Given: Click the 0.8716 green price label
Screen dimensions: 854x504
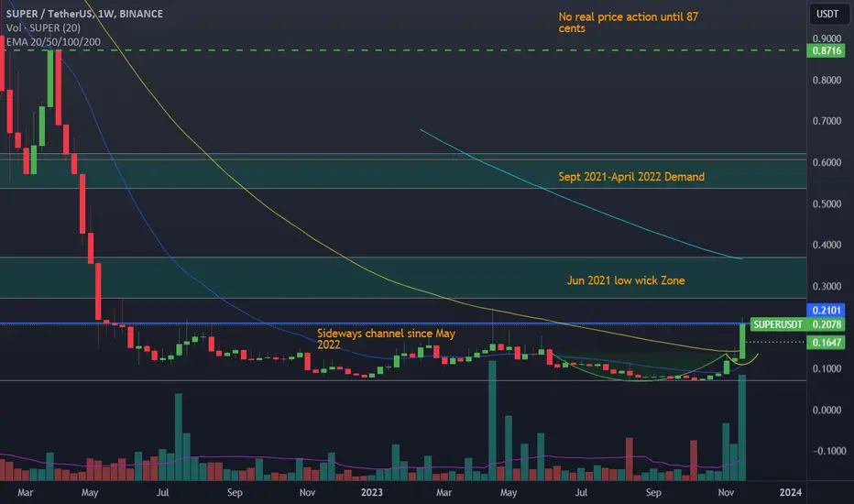Looking at the screenshot, I should [x=827, y=51].
